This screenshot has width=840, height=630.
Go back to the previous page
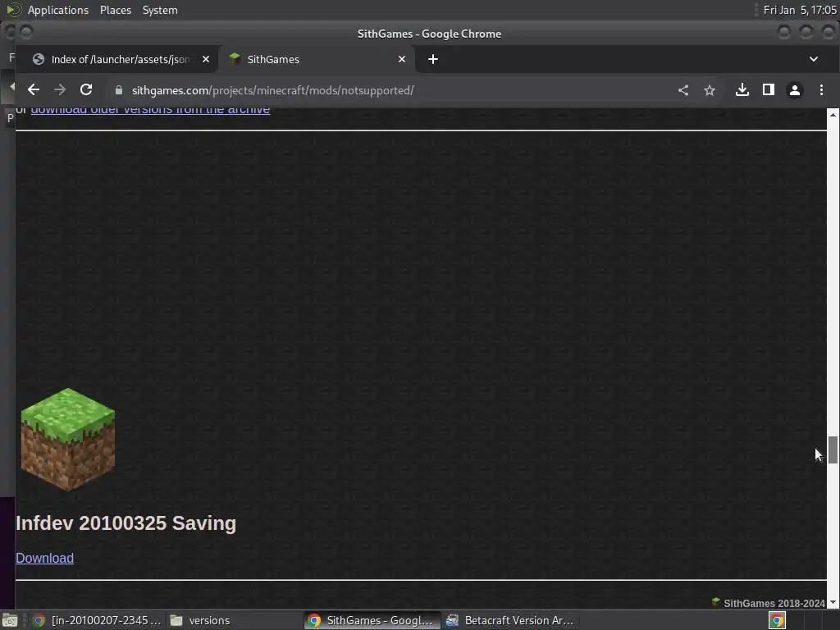tap(33, 90)
